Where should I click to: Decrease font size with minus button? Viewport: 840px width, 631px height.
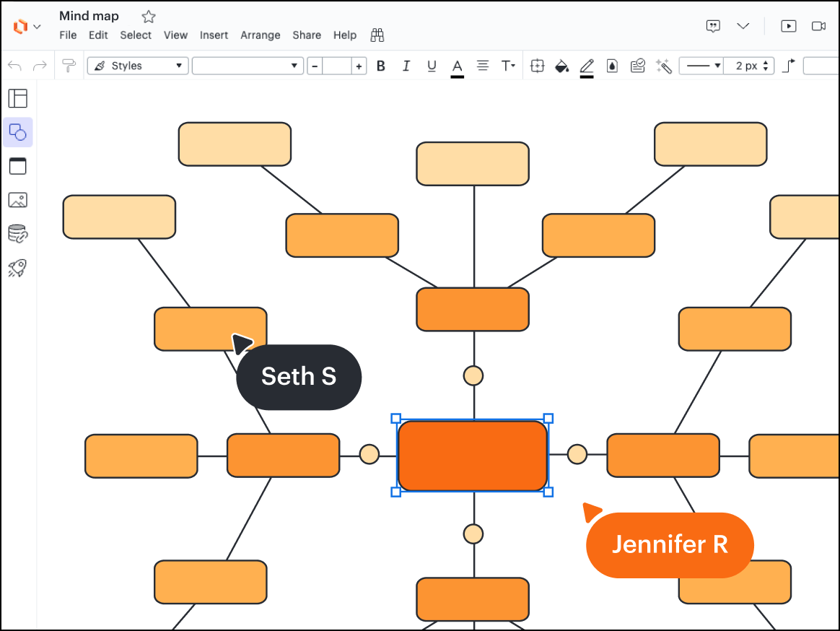(x=315, y=66)
